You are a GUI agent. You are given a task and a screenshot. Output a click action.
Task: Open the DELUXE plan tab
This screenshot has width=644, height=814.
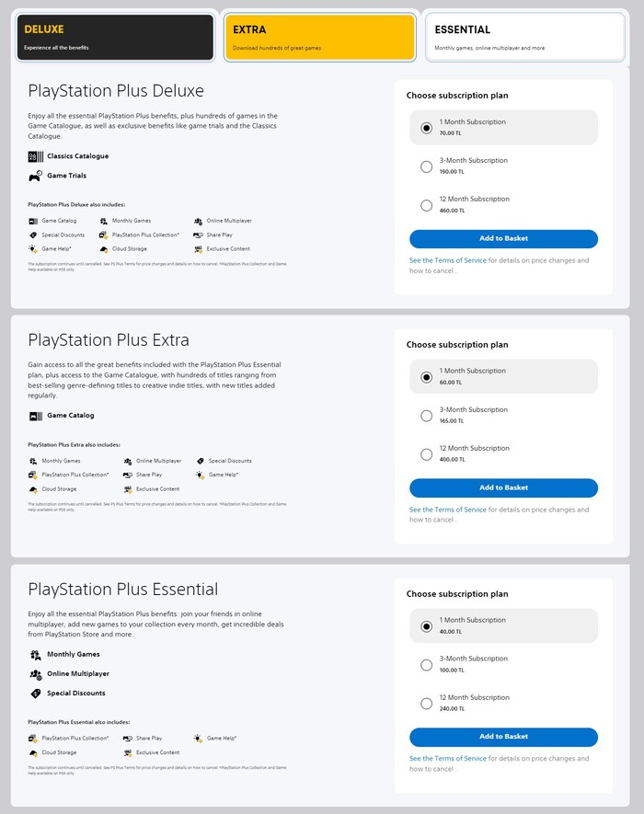[114, 37]
